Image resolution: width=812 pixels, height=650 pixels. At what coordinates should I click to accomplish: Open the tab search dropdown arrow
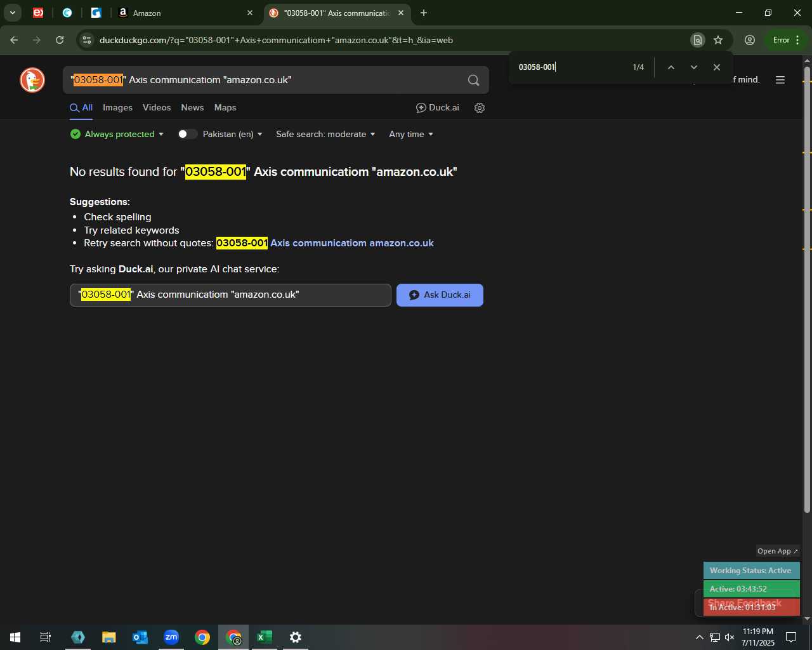[12, 13]
